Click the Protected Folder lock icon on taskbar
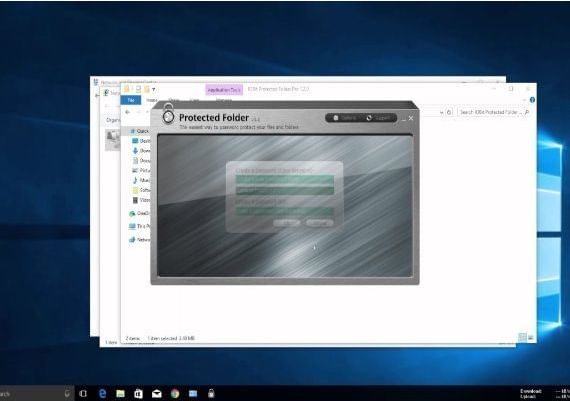Viewport: 570px width, 401px height. [211, 393]
